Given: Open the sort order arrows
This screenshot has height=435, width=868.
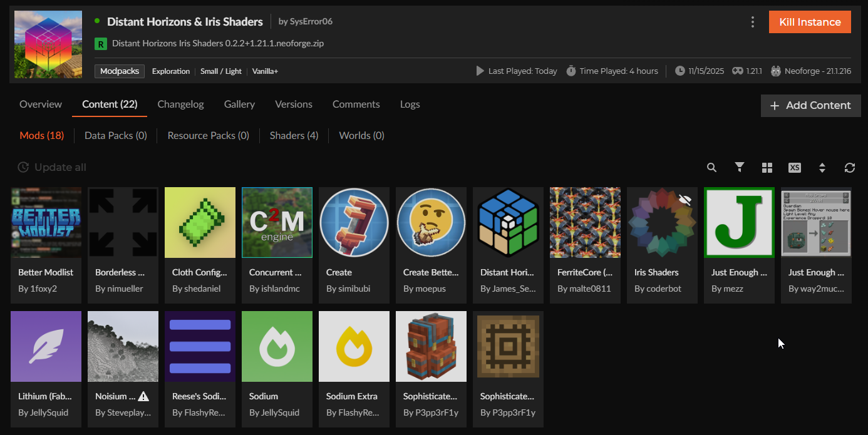Looking at the screenshot, I should click(x=822, y=168).
